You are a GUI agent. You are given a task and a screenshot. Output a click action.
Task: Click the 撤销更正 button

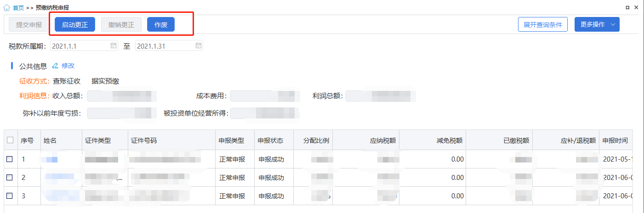pos(121,25)
